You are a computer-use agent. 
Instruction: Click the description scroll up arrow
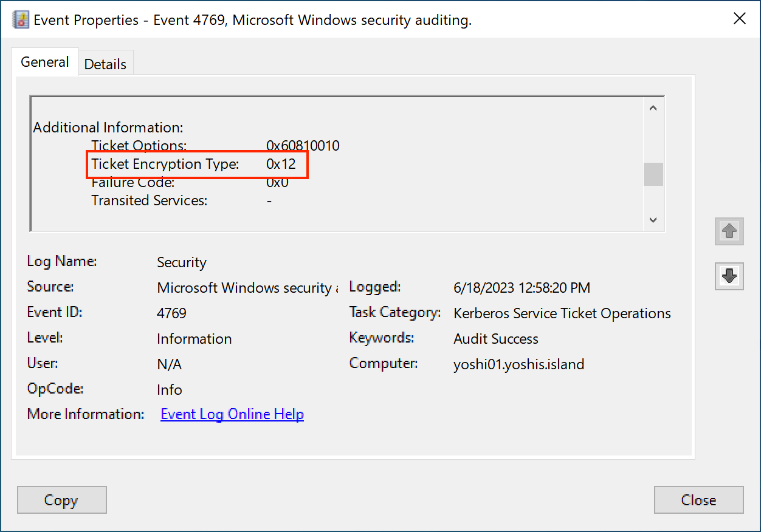[x=653, y=109]
